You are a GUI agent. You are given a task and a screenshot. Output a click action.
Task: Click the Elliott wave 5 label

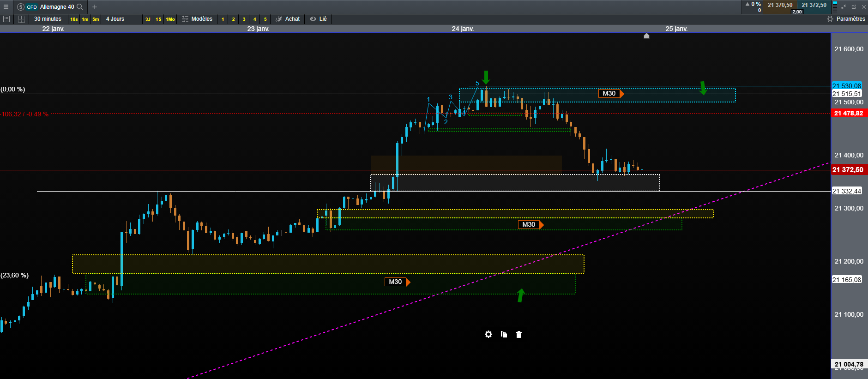point(477,84)
